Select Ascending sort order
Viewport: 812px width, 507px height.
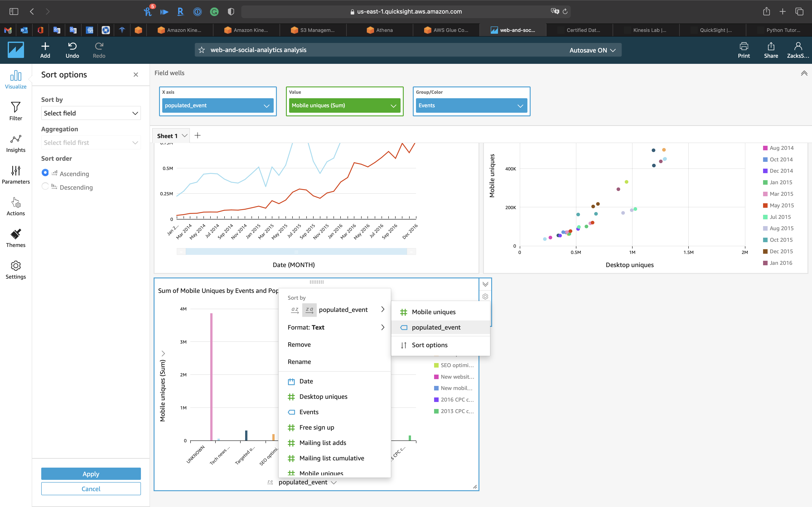pos(45,173)
